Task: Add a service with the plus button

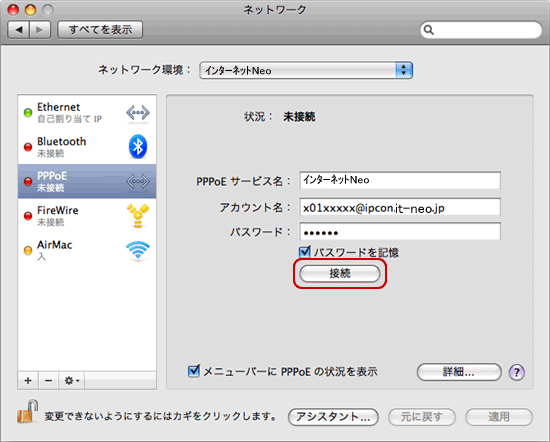Action: [x=28, y=381]
